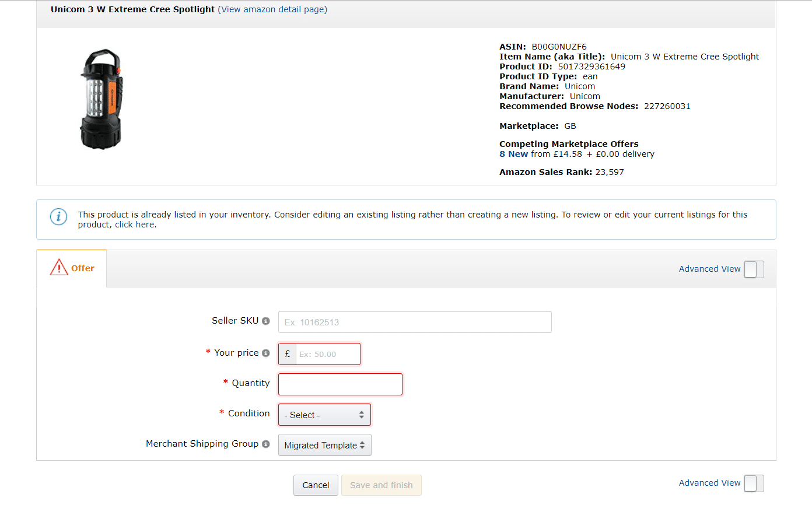Focus the Quantity input field
Viewport: 812px width, 512px height.
click(340, 384)
